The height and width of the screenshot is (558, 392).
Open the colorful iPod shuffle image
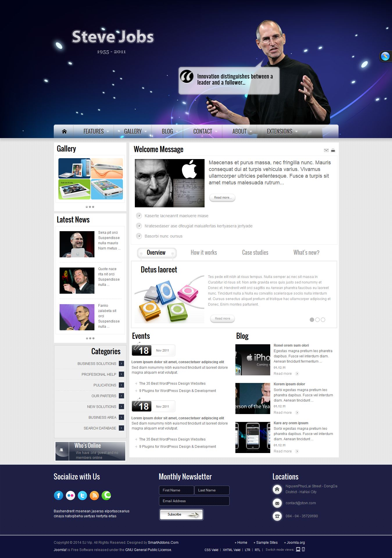pyautogui.click(x=169, y=299)
